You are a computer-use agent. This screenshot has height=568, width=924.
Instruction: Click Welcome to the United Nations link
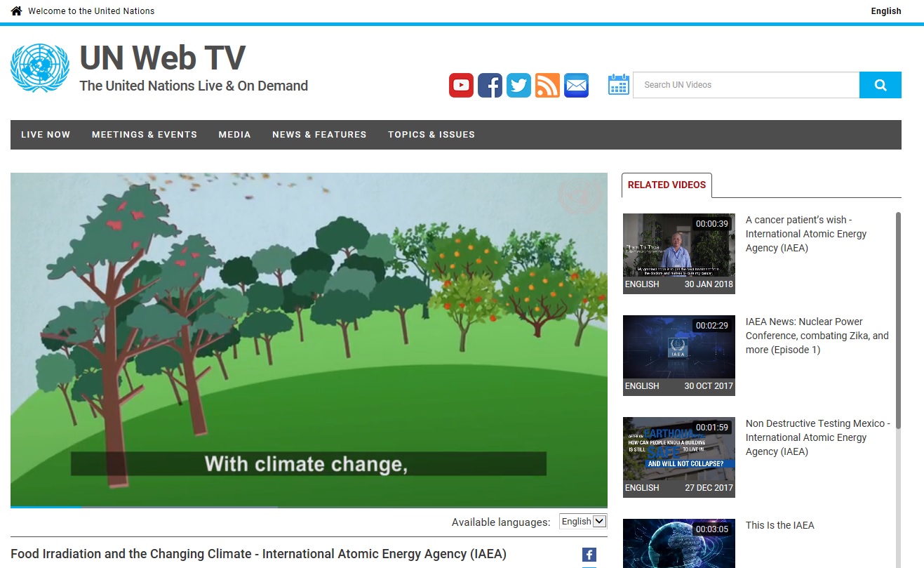click(91, 11)
